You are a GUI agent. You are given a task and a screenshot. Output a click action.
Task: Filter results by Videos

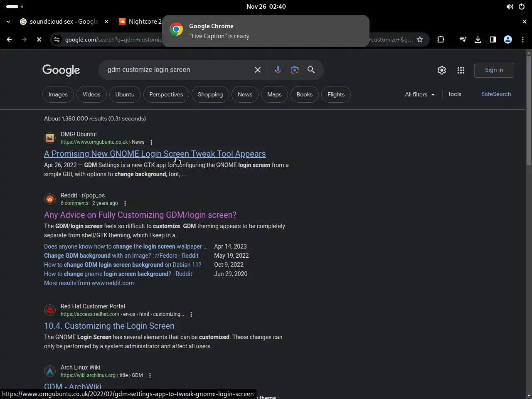click(x=91, y=94)
